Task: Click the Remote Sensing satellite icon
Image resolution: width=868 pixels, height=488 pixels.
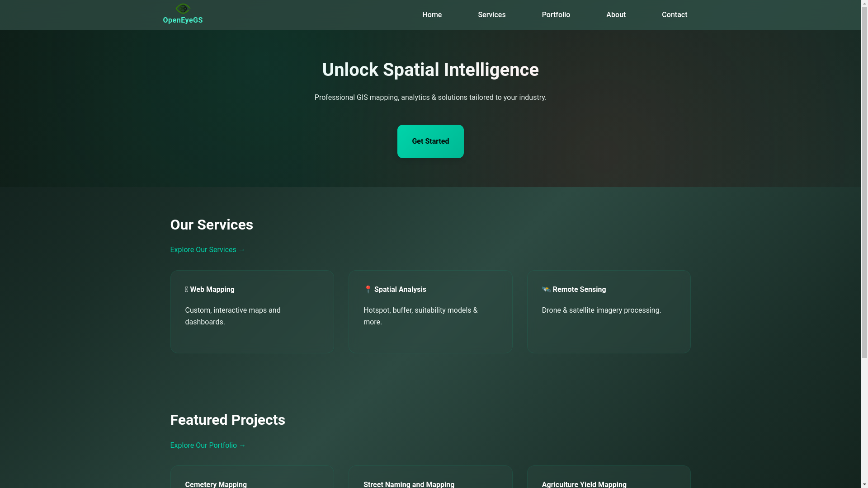Action: [546, 290]
